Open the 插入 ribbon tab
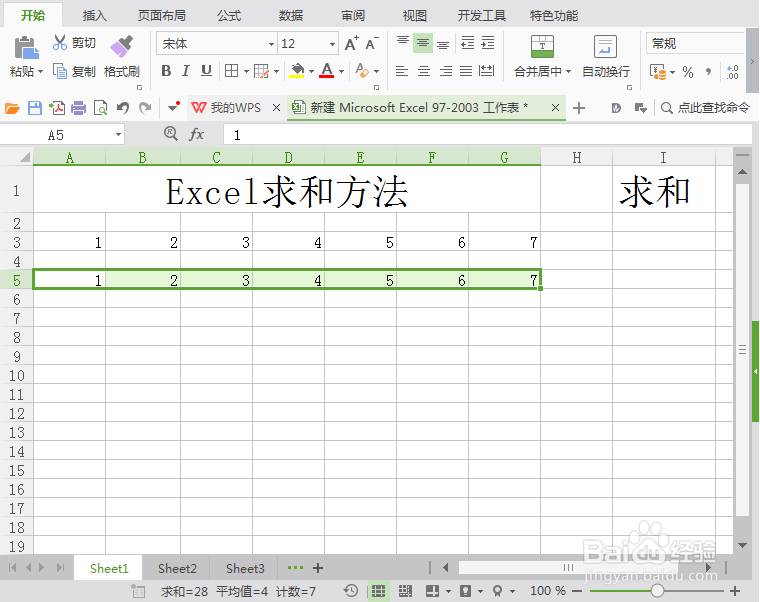Image resolution: width=760 pixels, height=602 pixels. 95,16
